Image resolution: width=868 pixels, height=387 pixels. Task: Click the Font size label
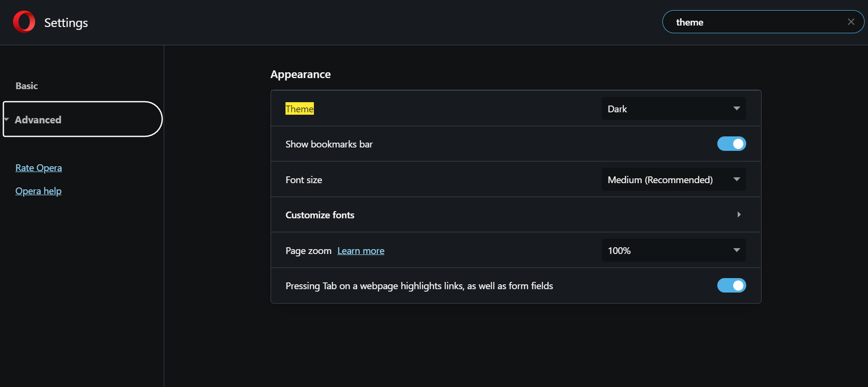(304, 180)
